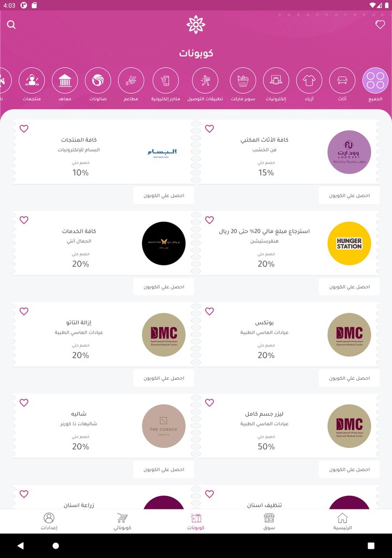Image resolution: width=392 pixels, height=558 pixels.
Task: Select the الجميع (All) category icon
Action: point(375,81)
